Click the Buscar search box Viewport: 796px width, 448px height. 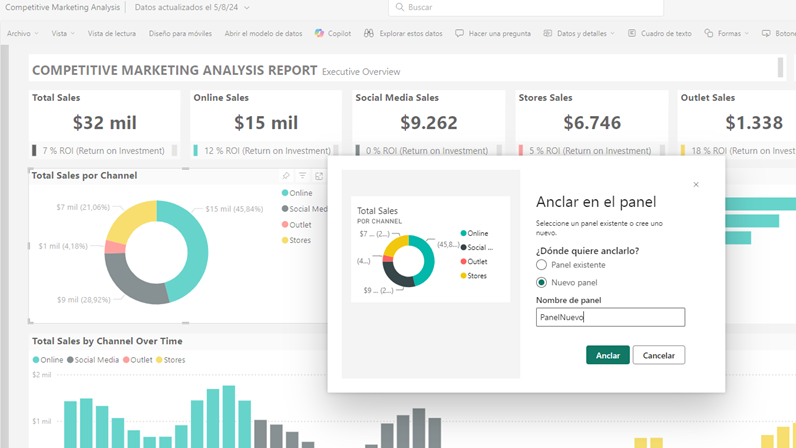tap(526, 7)
